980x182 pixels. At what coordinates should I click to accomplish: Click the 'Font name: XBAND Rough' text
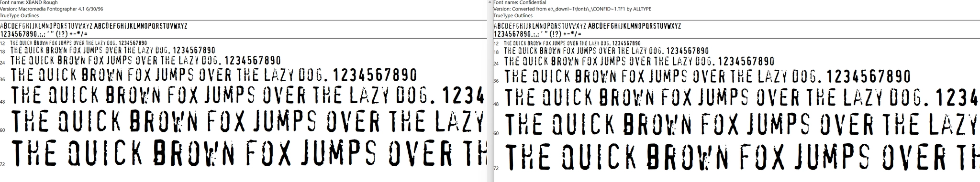29,3
